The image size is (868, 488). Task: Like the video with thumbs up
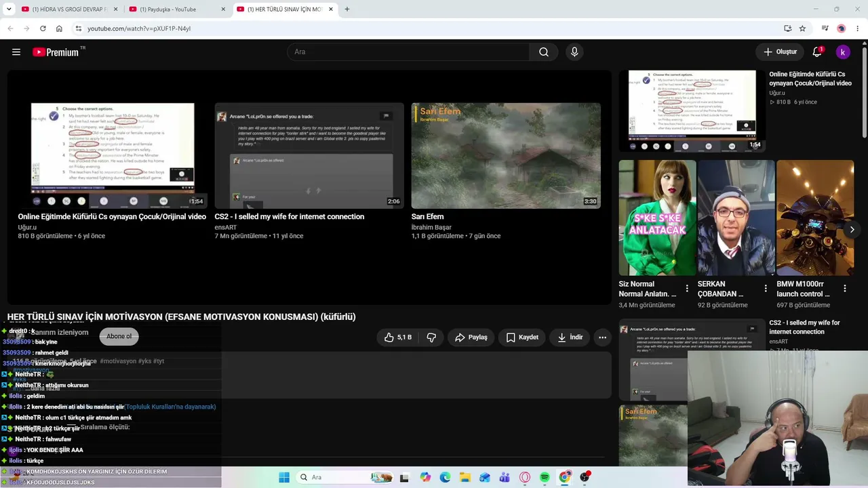click(x=398, y=338)
